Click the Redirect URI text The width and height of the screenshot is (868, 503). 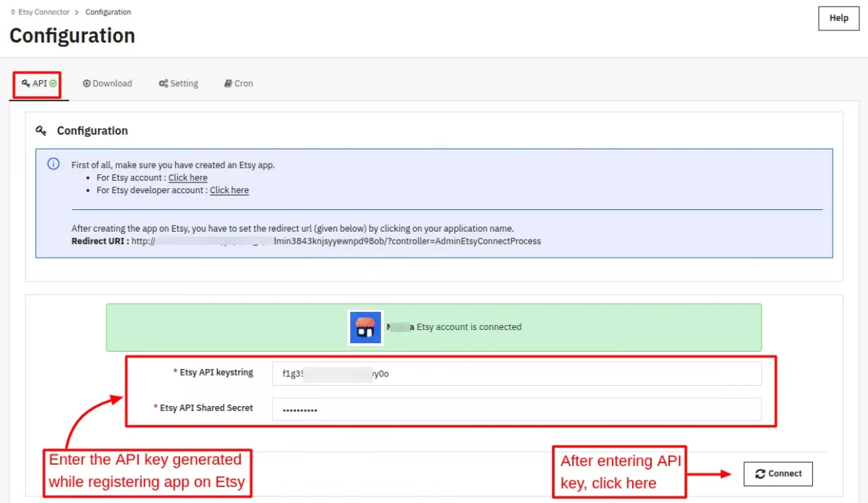point(306,241)
